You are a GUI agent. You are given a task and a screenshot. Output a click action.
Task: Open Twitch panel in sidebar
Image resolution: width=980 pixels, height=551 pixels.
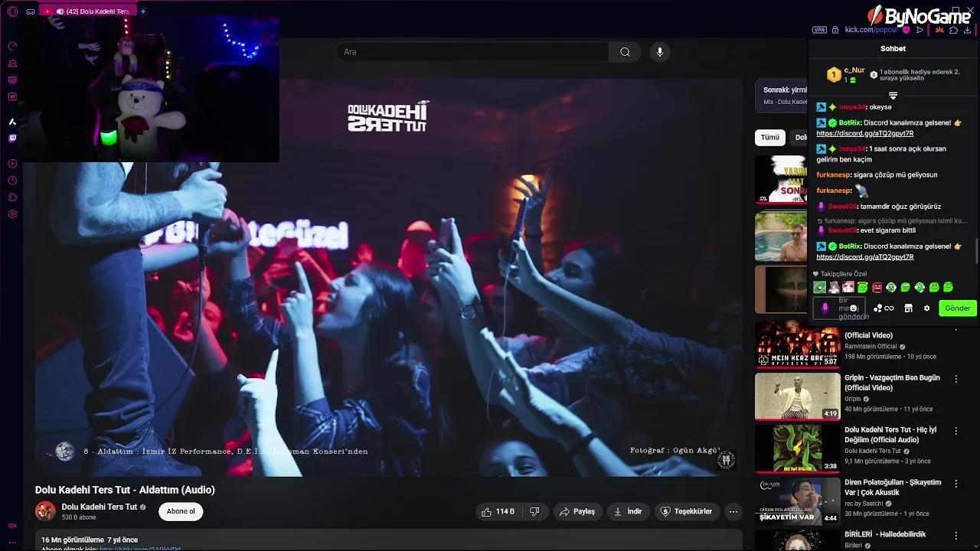pos(12,139)
